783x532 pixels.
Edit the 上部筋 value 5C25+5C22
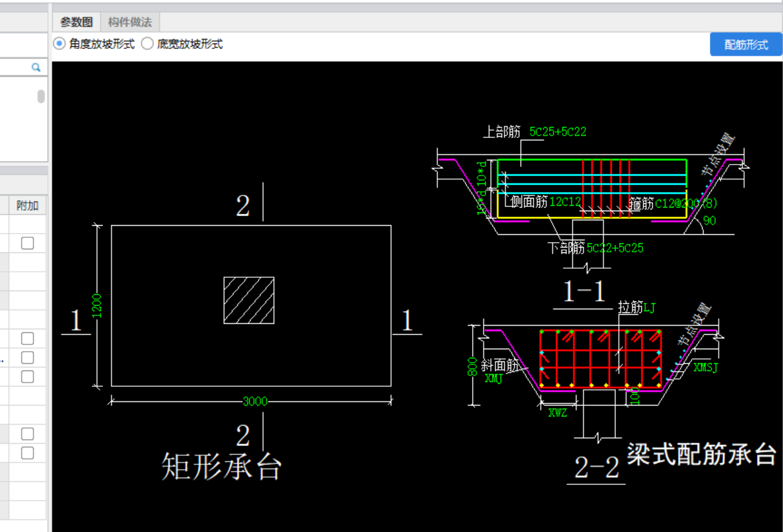(558, 131)
